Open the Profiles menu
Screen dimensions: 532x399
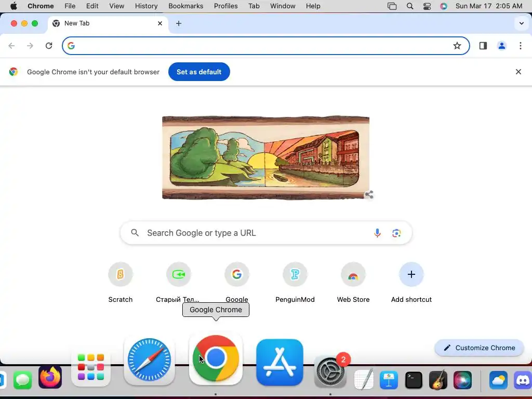[225, 6]
